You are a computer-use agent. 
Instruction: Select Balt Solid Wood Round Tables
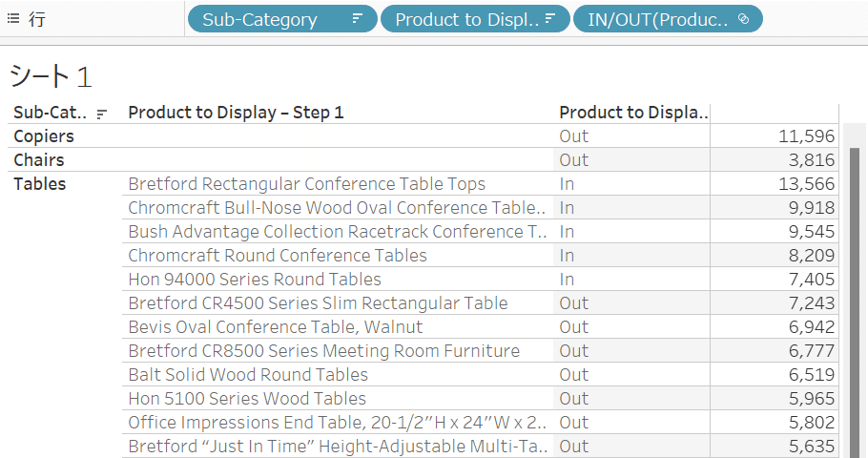tap(248, 374)
